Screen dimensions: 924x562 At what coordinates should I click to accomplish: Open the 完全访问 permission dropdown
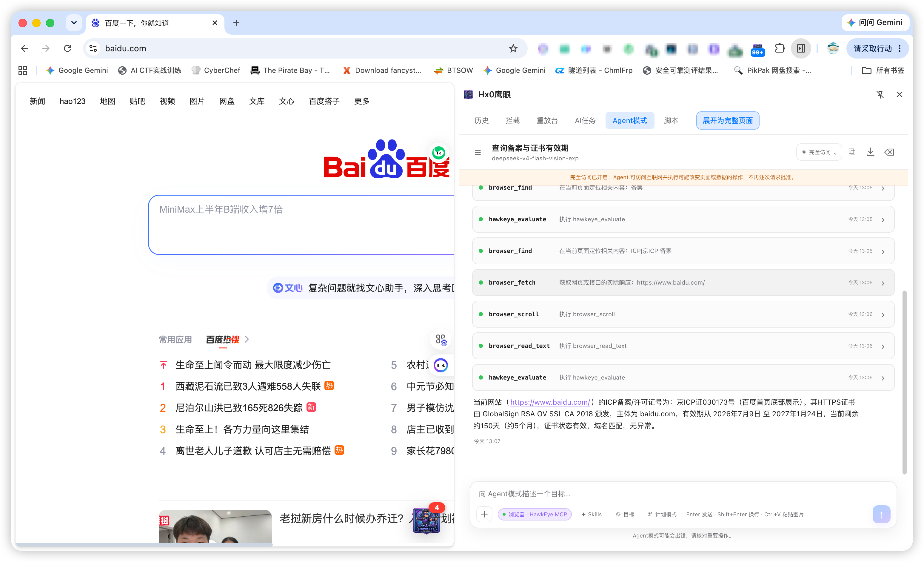pyautogui.click(x=819, y=152)
